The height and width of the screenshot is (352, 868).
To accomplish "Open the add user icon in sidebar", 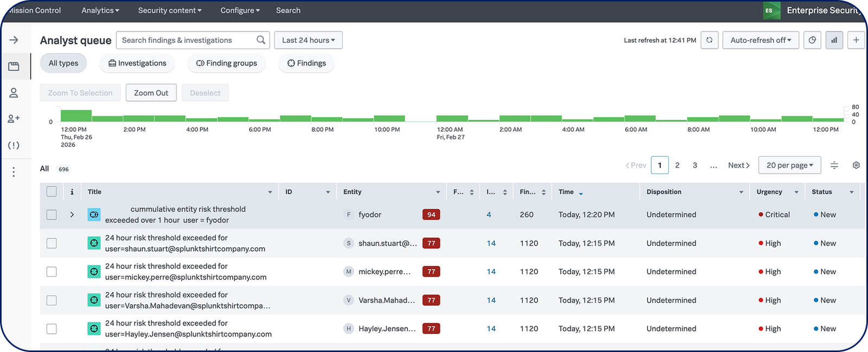I will pyautogui.click(x=14, y=118).
